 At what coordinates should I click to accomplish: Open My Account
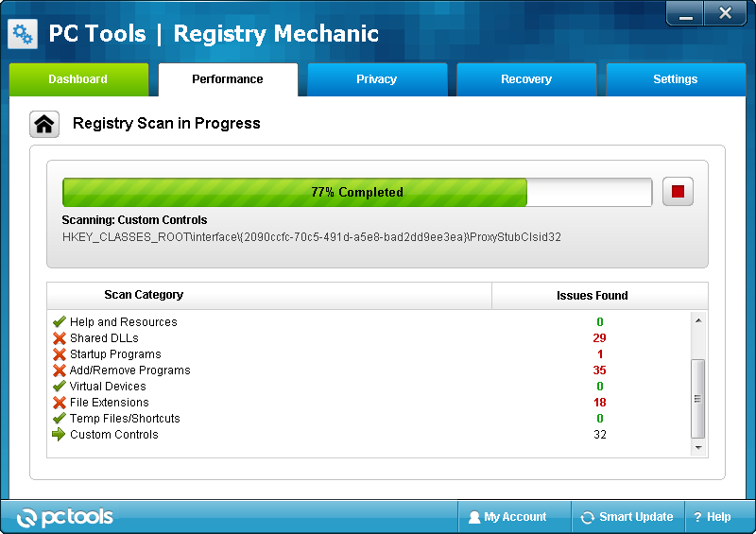tap(514, 517)
